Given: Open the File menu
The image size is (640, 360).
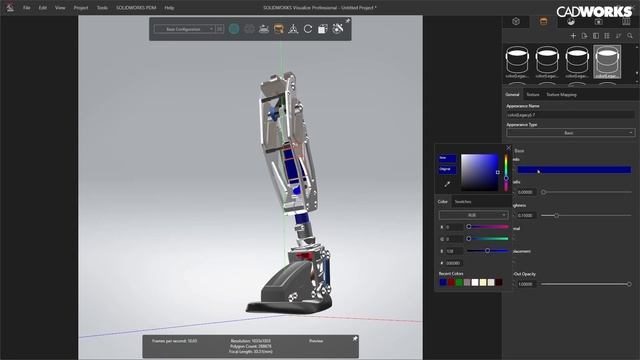Looking at the screenshot, I should point(27,8).
